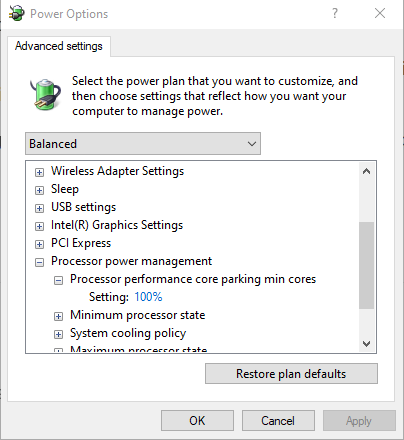Expand the USB settings node
This screenshot has height=440, width=404.
tap(39, 208)
